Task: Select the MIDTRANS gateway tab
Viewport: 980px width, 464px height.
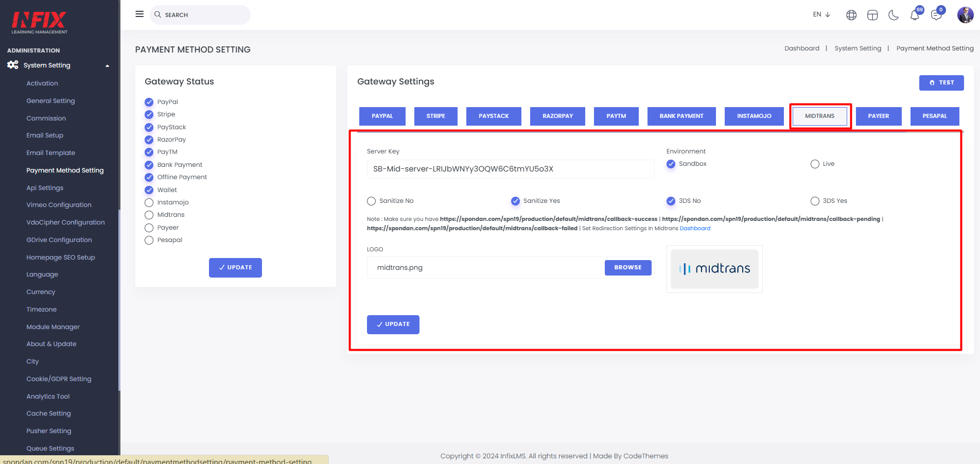Action: coord(819,116)
